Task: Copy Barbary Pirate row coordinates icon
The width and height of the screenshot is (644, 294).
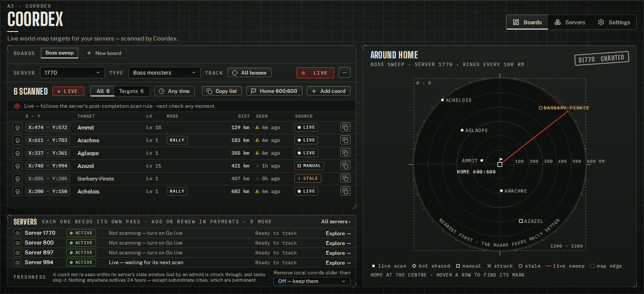Action: pos(345,179)
